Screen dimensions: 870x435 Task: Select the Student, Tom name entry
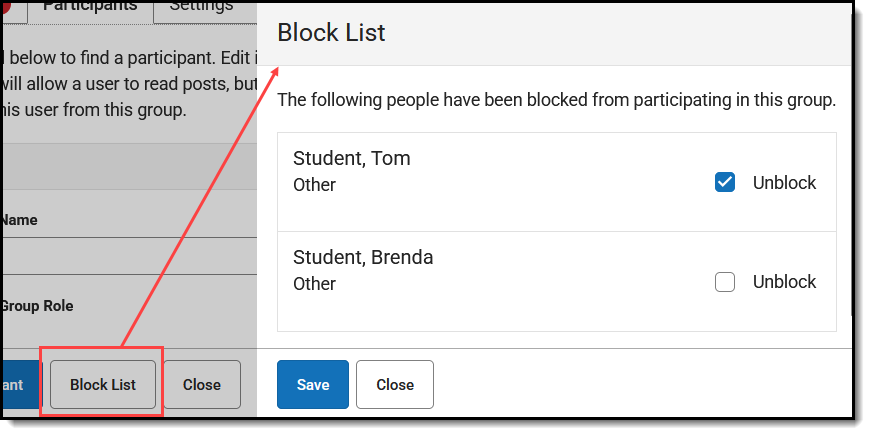tap(352, 158)
